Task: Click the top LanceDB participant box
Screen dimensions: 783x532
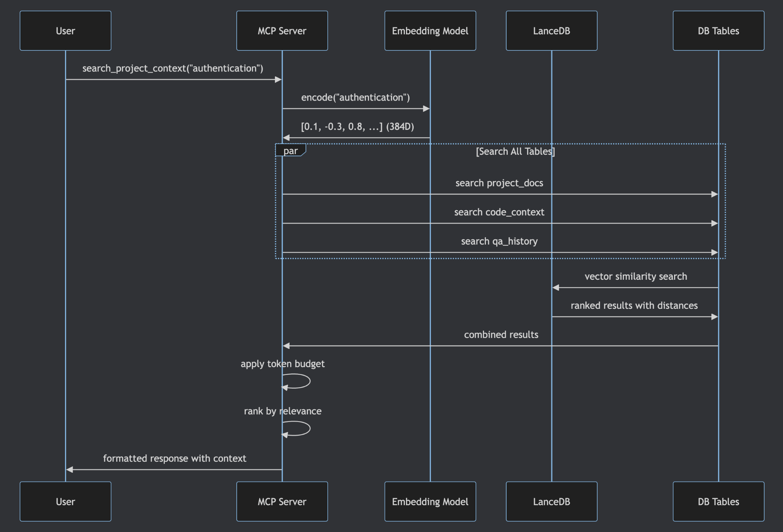Action: point(551,31)
